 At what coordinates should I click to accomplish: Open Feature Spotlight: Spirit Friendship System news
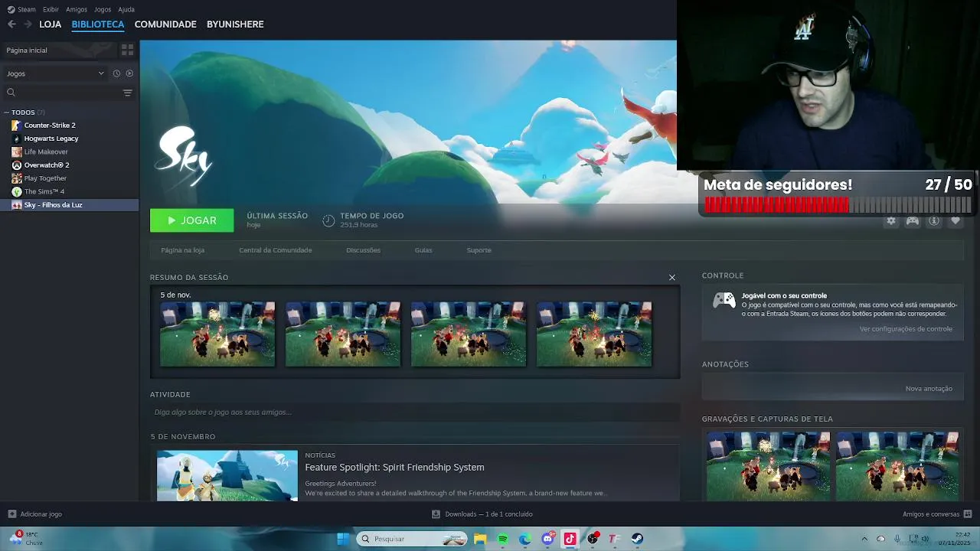(x=394, y=467)
